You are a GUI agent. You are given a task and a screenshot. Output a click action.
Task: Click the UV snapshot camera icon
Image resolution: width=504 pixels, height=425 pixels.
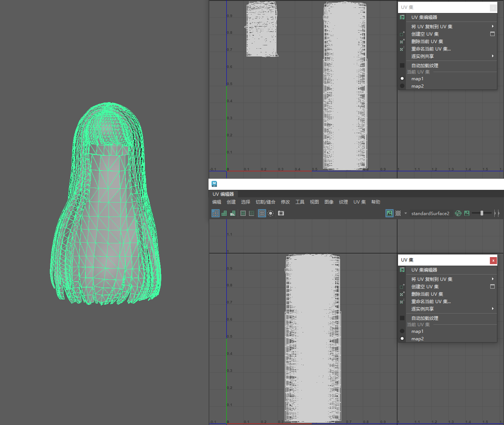pyautogui.click(x=281, y=213)
